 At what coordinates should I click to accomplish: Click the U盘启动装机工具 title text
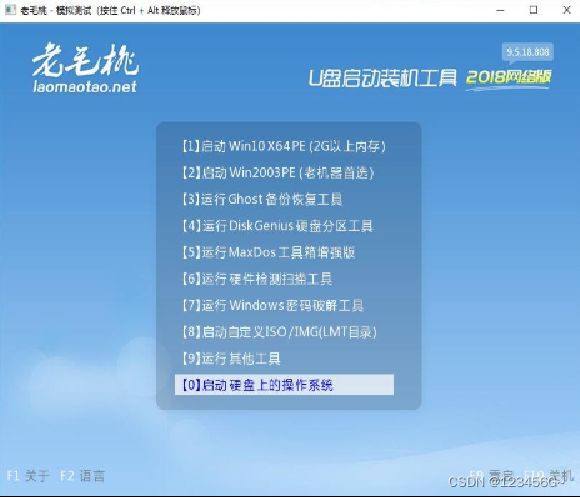point(383,77)
